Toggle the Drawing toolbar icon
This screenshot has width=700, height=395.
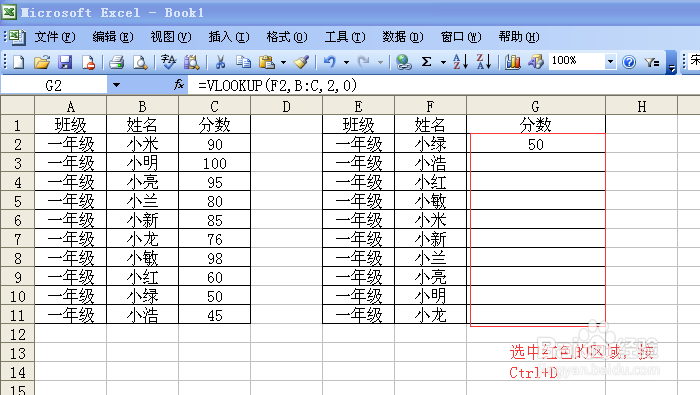[x=535, y=62]
